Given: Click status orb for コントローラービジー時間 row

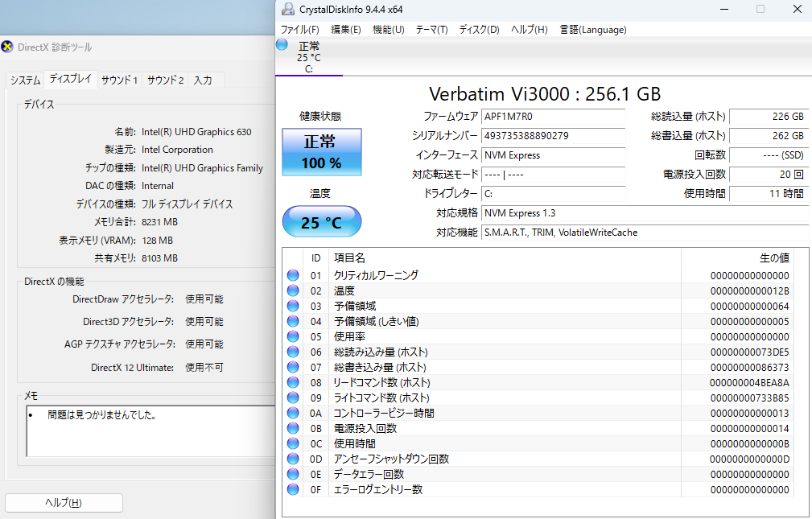Looking at the screenshot, I should pyautogui.click(x=293, y=413).
